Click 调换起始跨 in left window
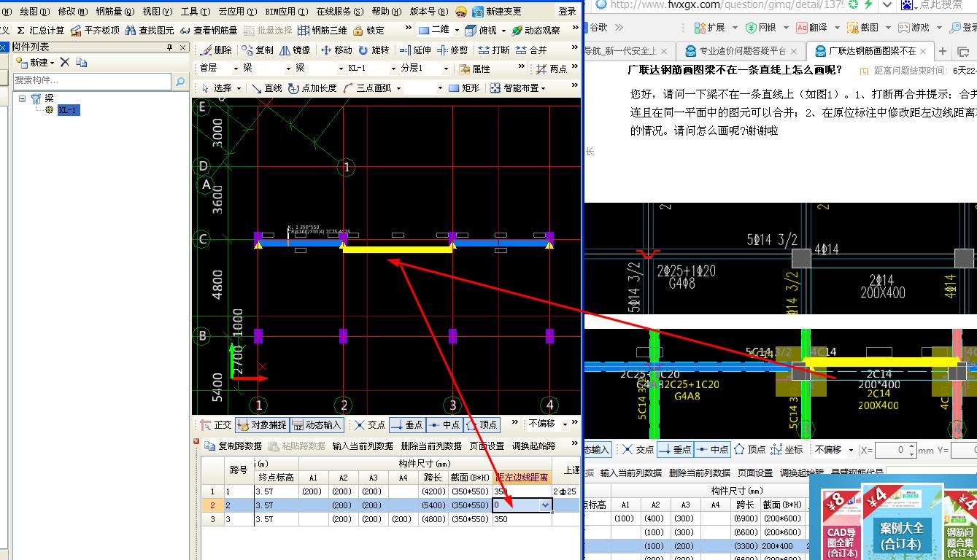This screenshot has width=977, height=560. point(533,446)
